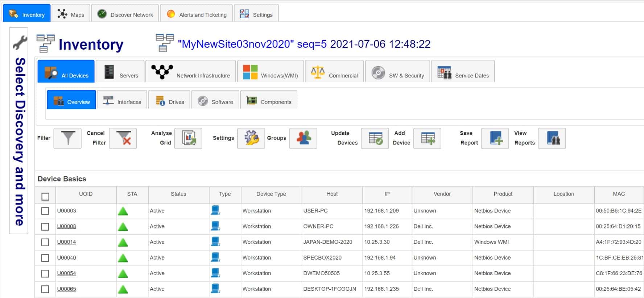Click the Vendor column header

point(442,194)
